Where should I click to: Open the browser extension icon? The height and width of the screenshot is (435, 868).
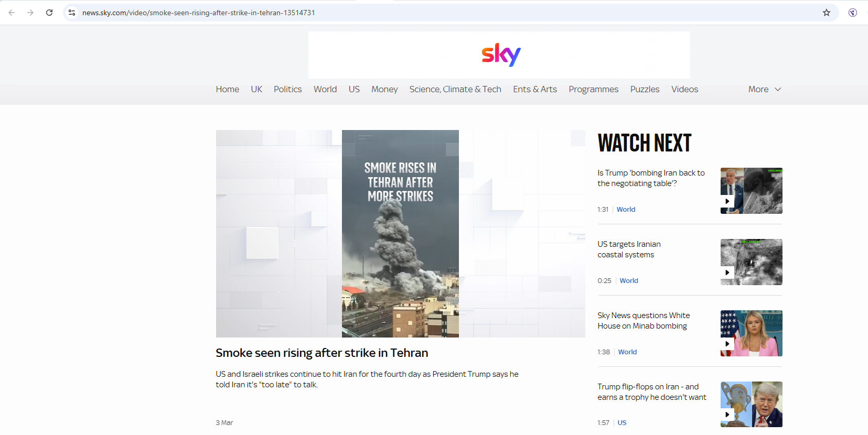(853, 13)
